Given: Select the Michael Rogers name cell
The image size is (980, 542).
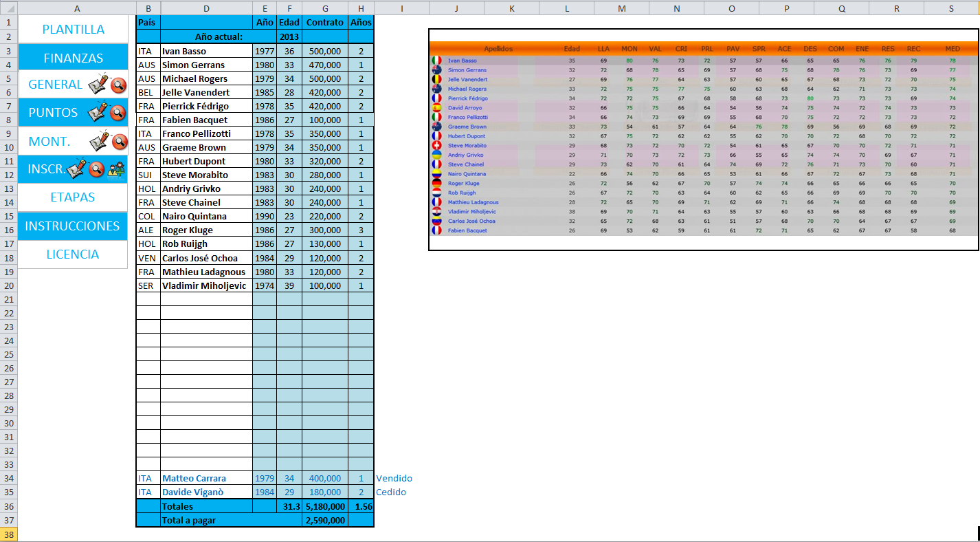Looking at the screenshot, I should pos(206,78).
